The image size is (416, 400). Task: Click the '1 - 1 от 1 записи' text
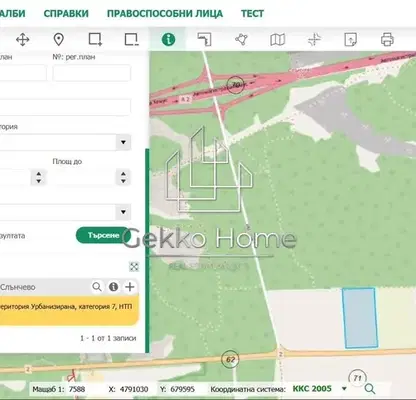coord(108,338)
